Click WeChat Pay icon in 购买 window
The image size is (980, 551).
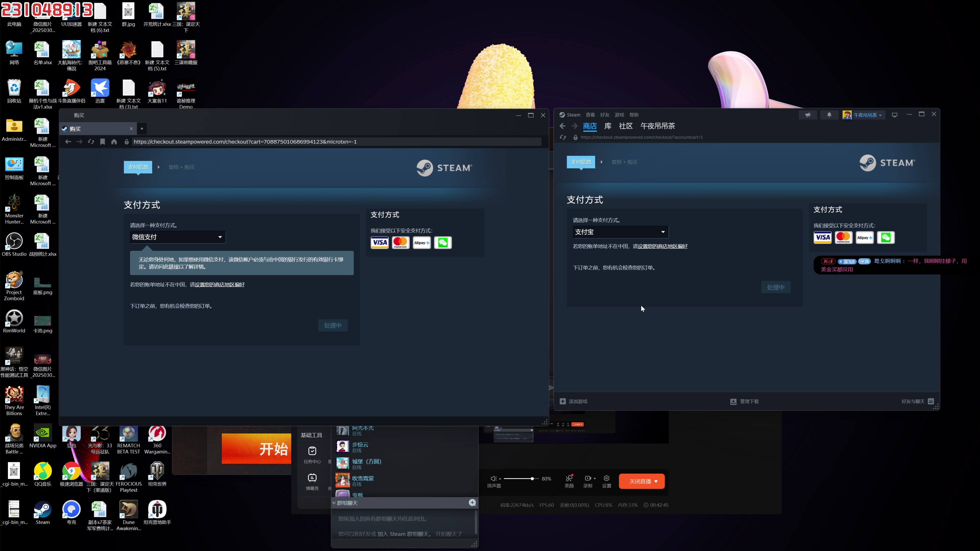click(x=443, y=243)
